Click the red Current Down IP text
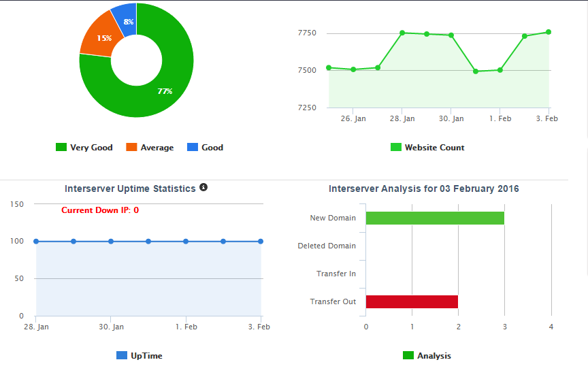Image resolution: width=588 pixels, height=377 pixels. [100, 210]
